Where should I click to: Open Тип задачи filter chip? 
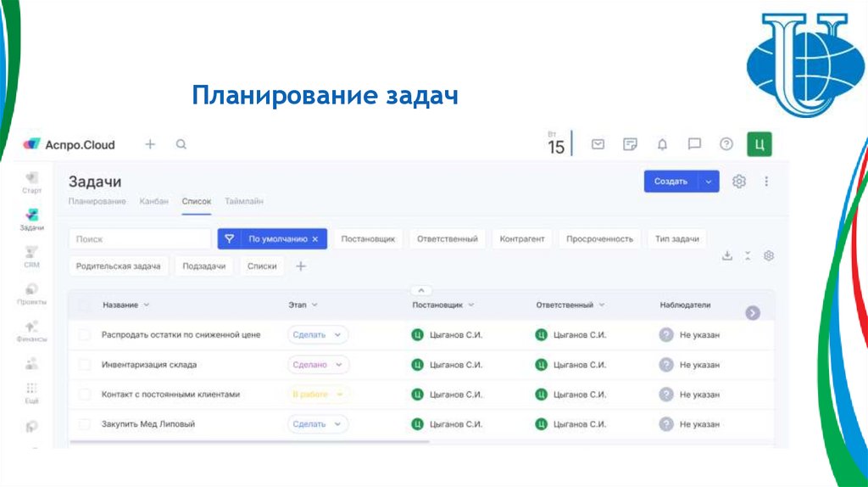point(677,239)
